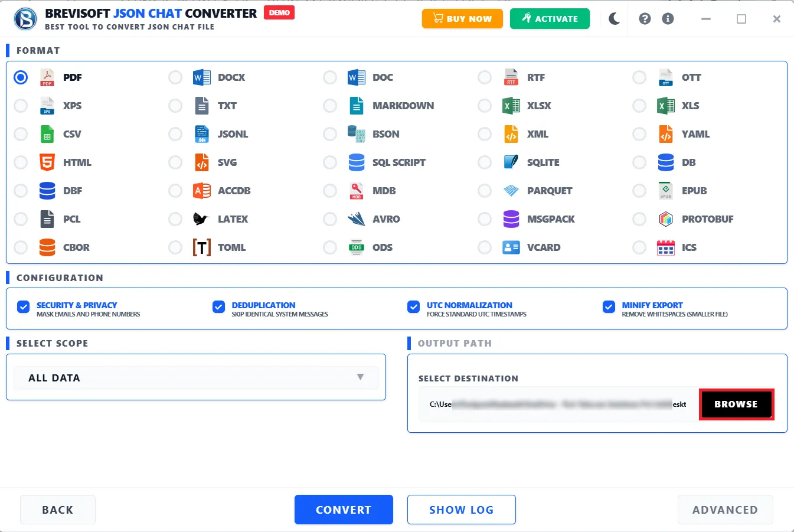Select the CBOR format radio button
Image resolution: width=794 pixels, height=532 pixels.
click(x=21, y=247)
